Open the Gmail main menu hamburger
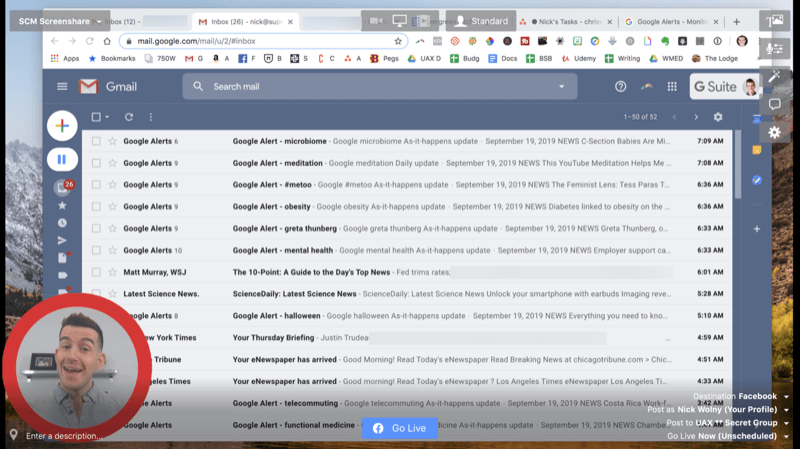 pos(62,87)
